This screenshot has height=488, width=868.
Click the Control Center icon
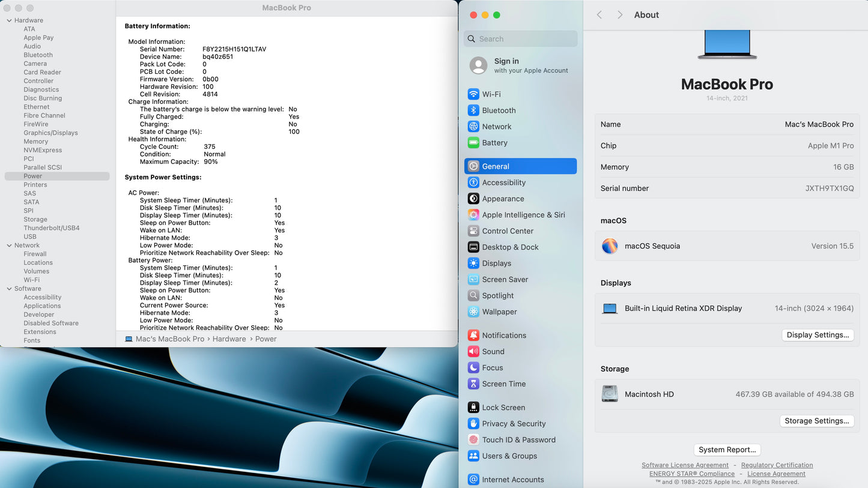click(x=473, y=231)
